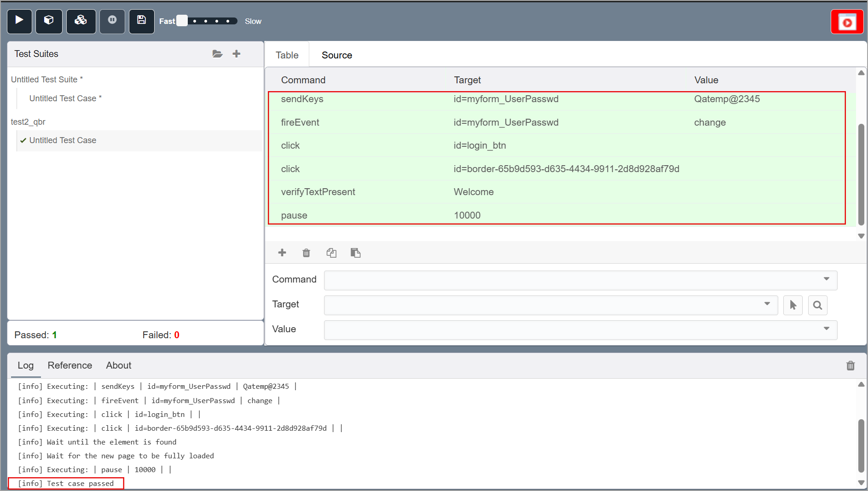The width and height of the screenshot is (868, 491).
Task: Click the Pause playback button
Action: (112, 21)
